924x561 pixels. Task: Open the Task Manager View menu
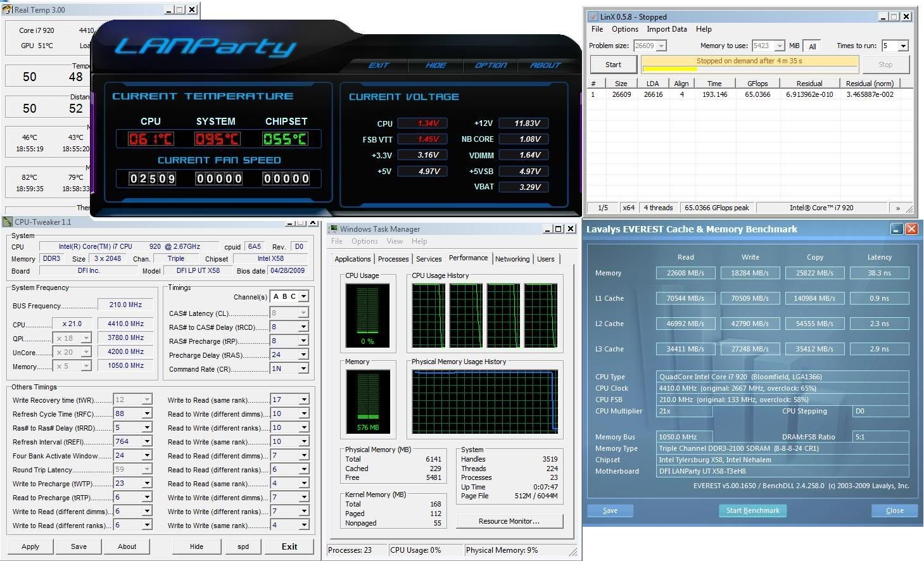395,241
